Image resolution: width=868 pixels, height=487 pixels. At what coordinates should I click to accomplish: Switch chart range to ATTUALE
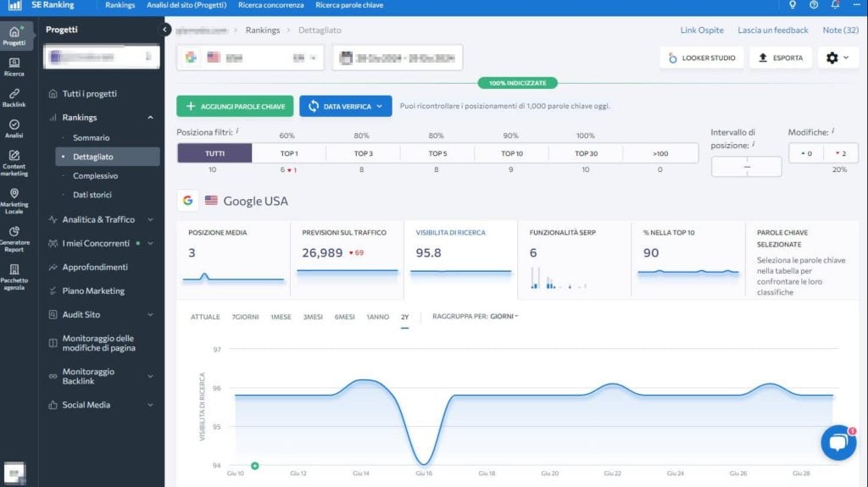coord(205,317)
